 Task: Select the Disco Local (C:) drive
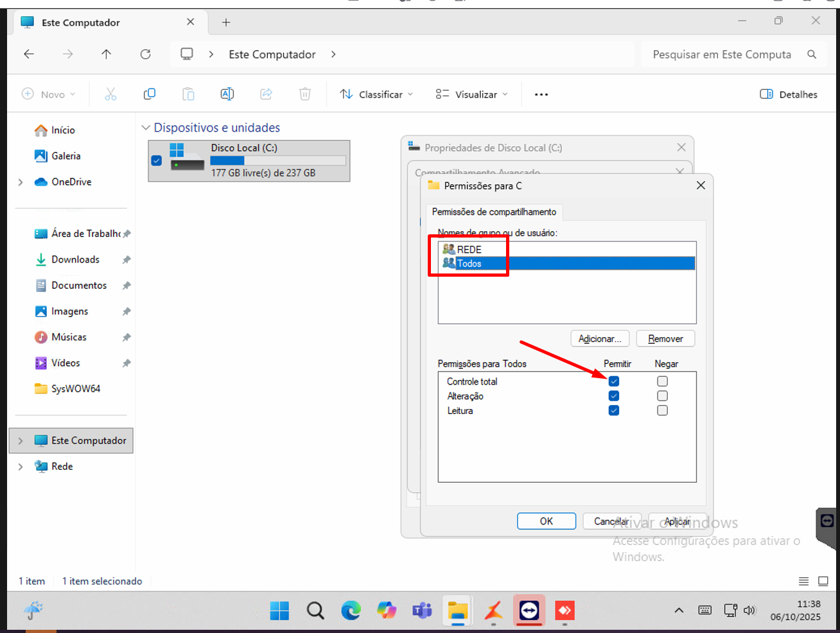249,160
